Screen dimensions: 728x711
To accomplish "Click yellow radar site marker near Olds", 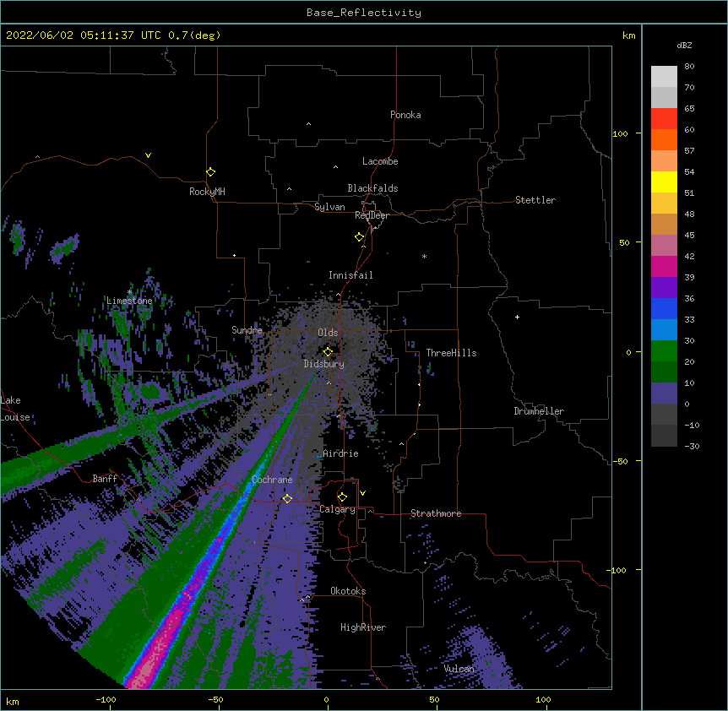I will [x=328, y=351].
